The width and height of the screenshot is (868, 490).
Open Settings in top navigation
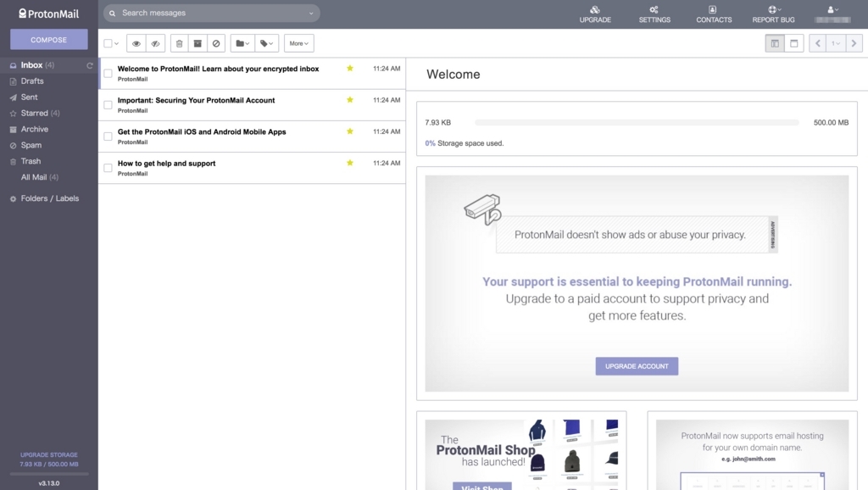click(x=654, y=14)
